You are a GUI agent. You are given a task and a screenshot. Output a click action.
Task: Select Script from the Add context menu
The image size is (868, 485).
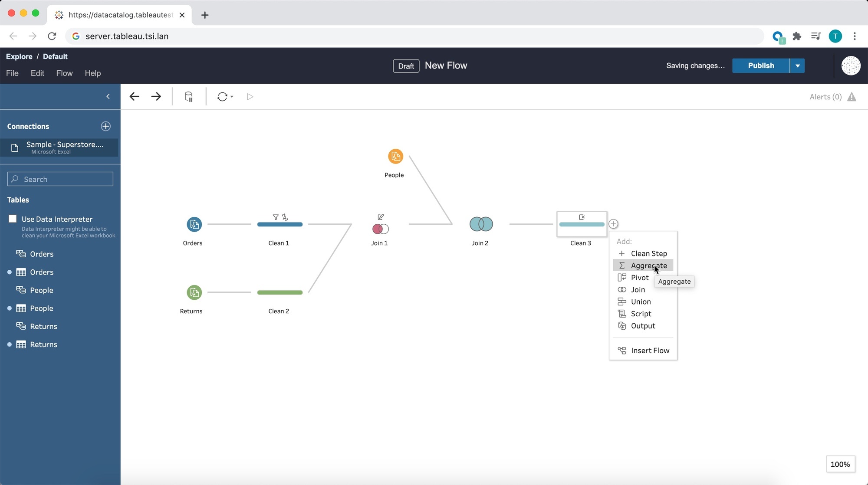point(641,313)
